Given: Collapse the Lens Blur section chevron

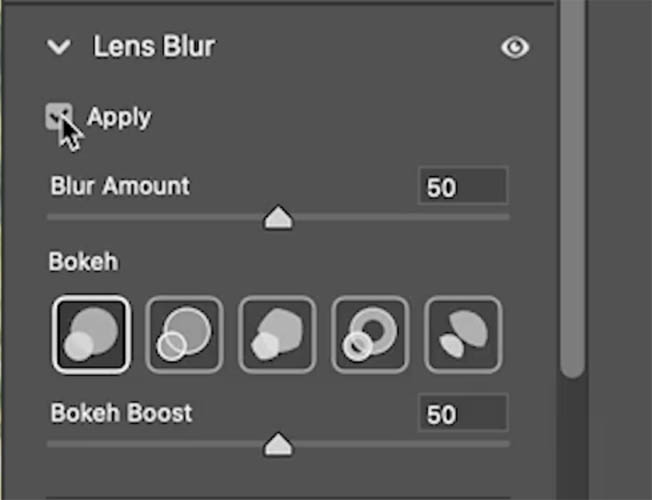Looking at the screenshot, I should tap(59, 47).
